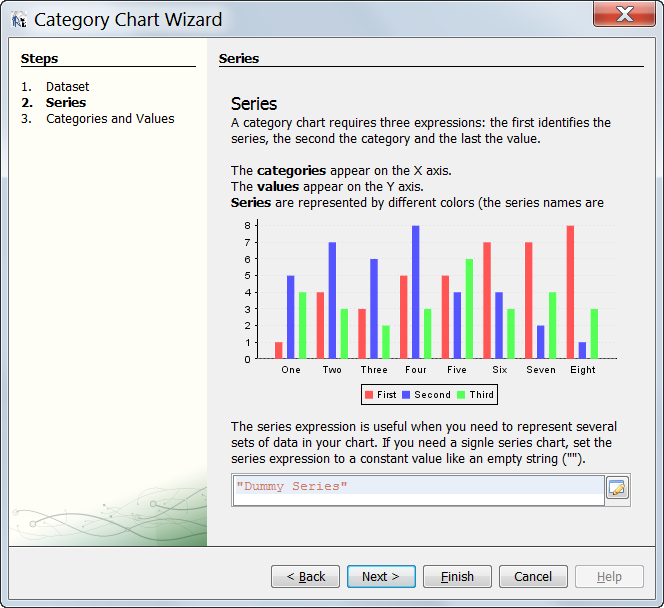This screenshot has width=664, height=608.
Task: Click the green Third legend swatch
Action: (x=462, y=395)
